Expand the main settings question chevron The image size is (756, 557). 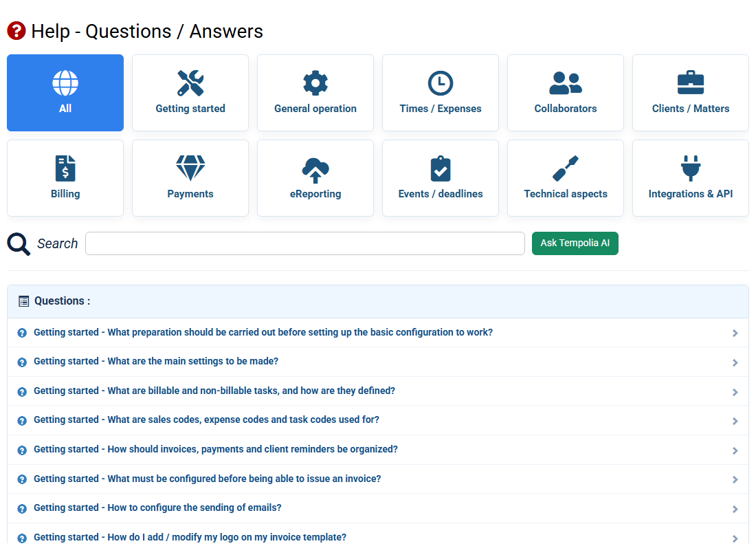(735, 362)
